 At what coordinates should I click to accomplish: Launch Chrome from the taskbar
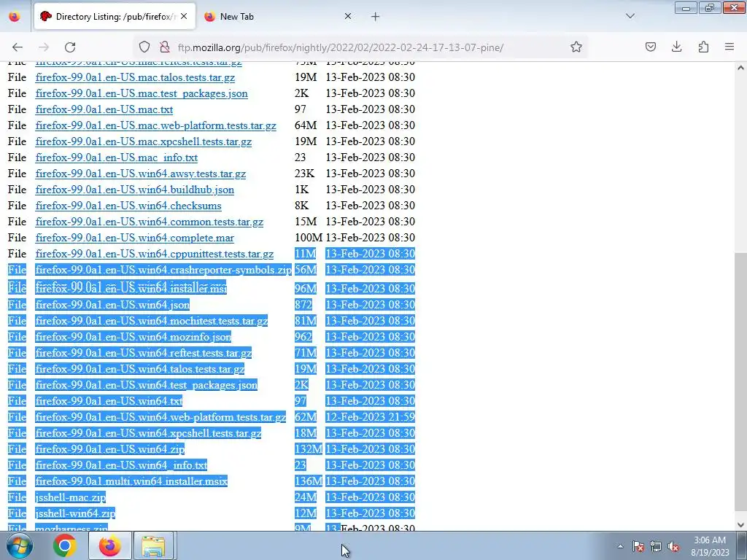point(65,545)
